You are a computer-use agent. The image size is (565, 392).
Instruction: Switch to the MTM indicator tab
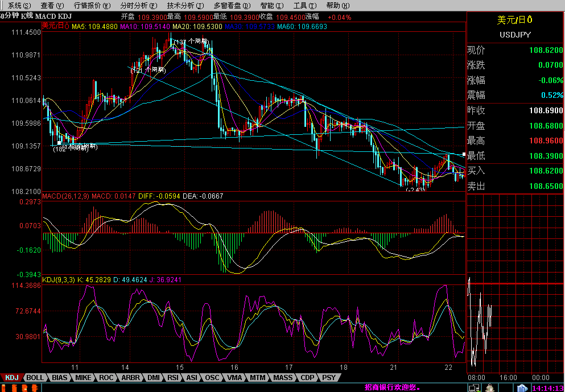tap(258, 377)
